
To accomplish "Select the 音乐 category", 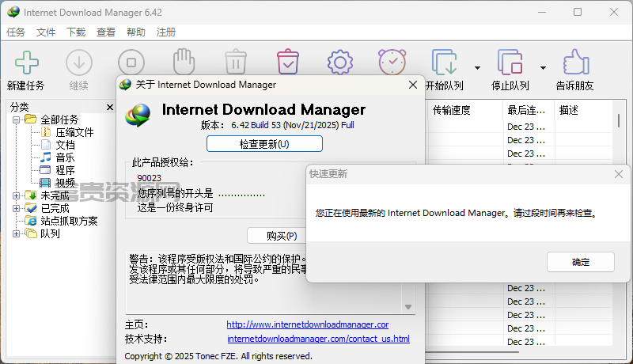I will click(65, 157).
